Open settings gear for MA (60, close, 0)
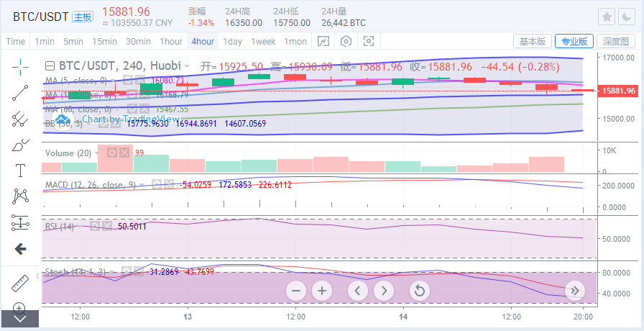The image size is (644, 331). tap(132, 109)
